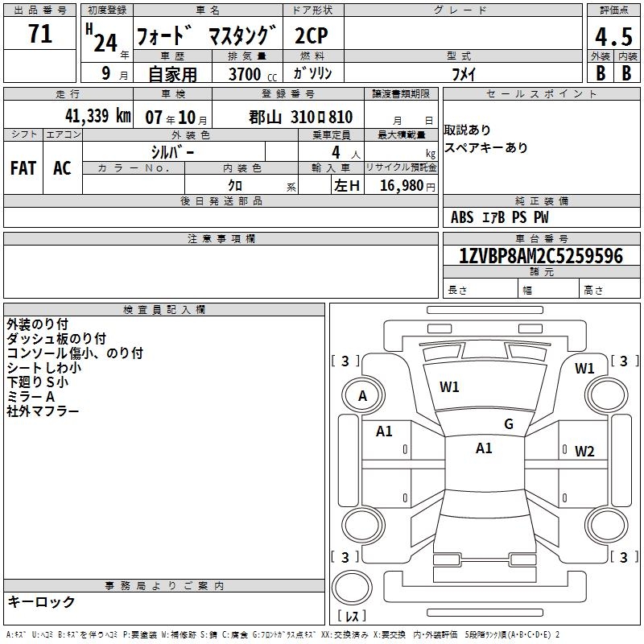The width and height of the screenshot is (644, 644).
Task: Select the 41,339 km mileage field
Action: pyautogui.click(x=94, y=116)
